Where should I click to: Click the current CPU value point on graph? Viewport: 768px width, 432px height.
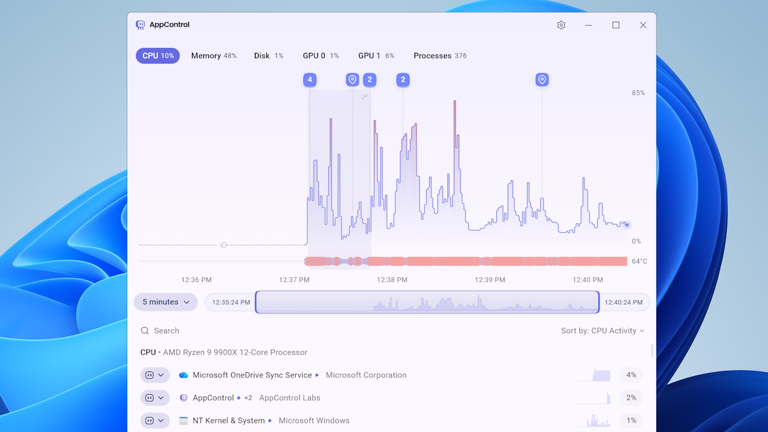[x=626, y=225]
